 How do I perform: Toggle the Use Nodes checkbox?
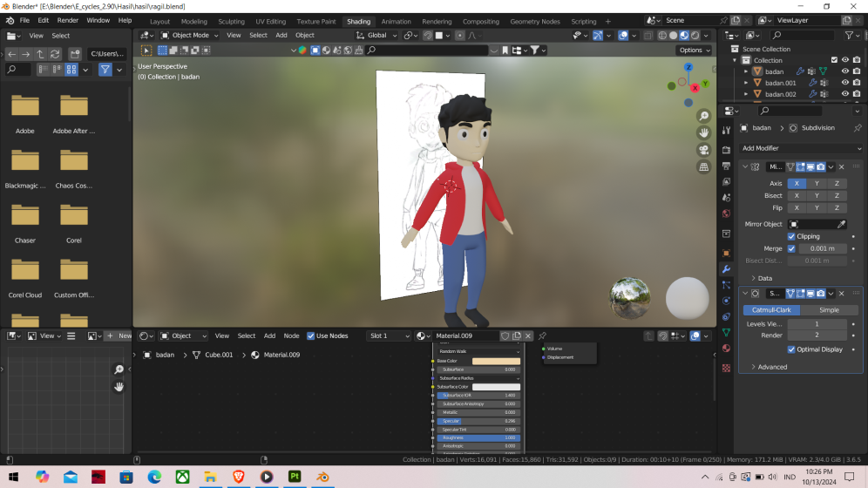310,335
